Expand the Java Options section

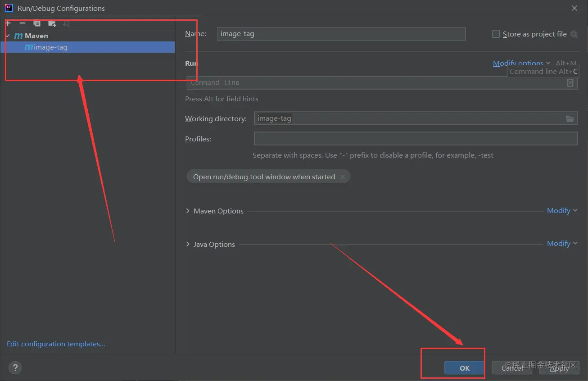(188, 244)
